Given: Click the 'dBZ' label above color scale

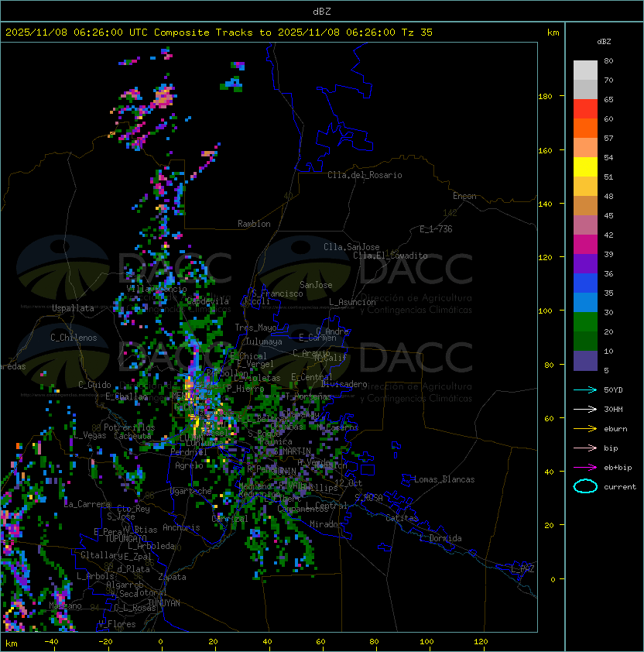Looking at the screenshot, I should (604, 42).
